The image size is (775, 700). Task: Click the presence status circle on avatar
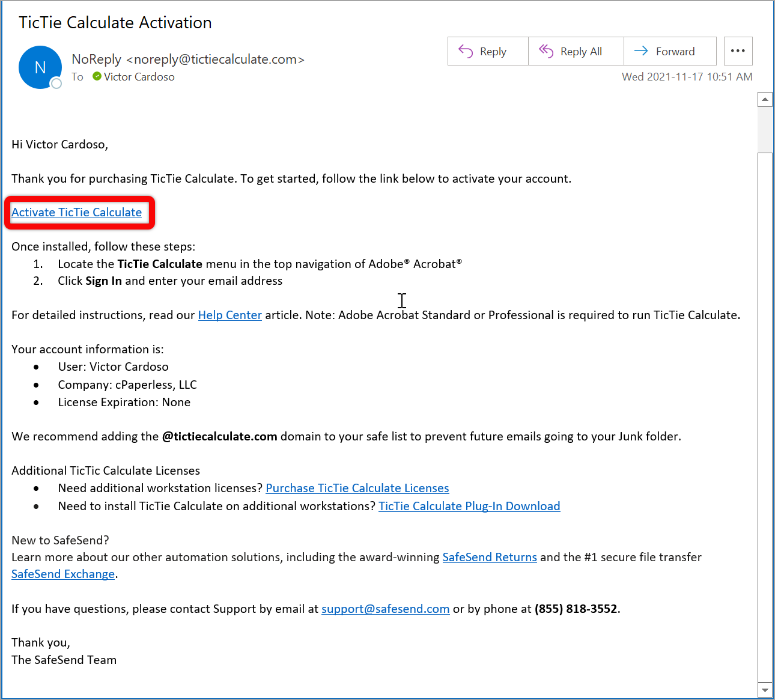click(x=56, y=84)
